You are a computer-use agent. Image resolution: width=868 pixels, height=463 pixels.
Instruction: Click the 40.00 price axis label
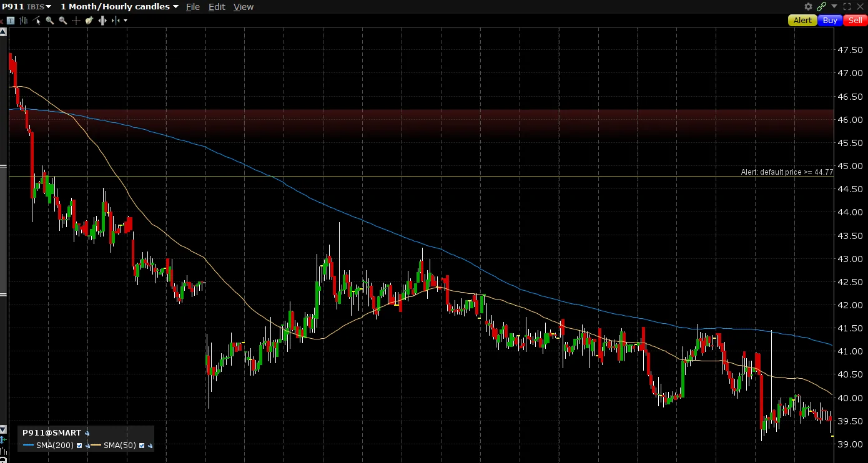click(851, 398)
